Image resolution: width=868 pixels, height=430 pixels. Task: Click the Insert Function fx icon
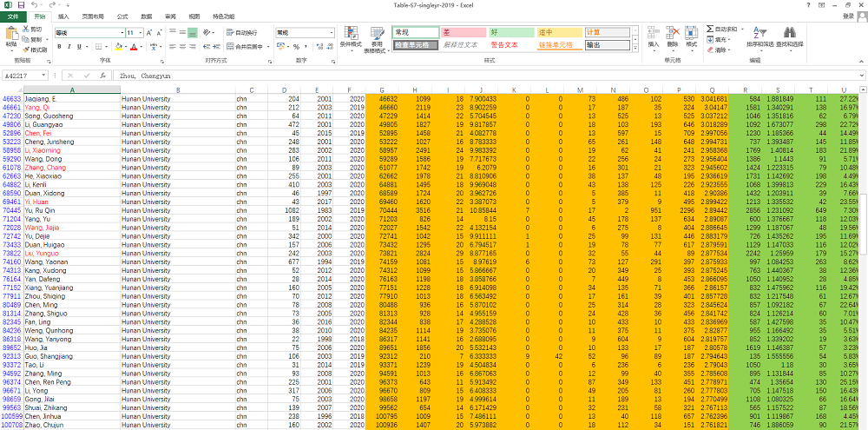(102, 76)
